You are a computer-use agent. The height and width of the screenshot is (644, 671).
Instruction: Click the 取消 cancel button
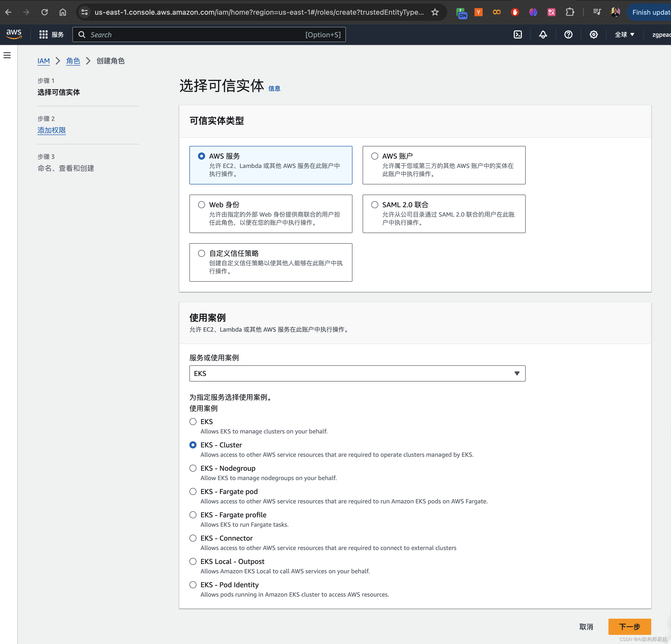point(586,627)
